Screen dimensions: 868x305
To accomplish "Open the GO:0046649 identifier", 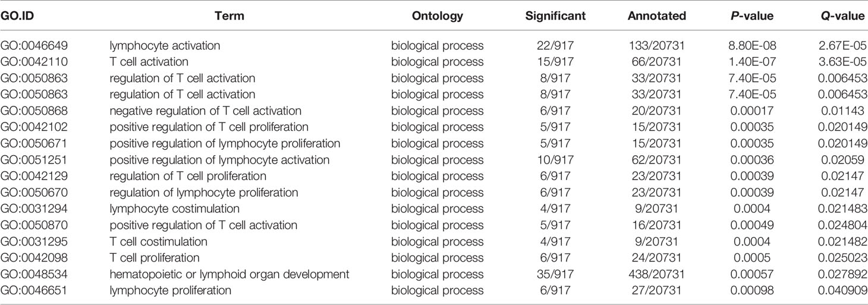I will point(34,46).
